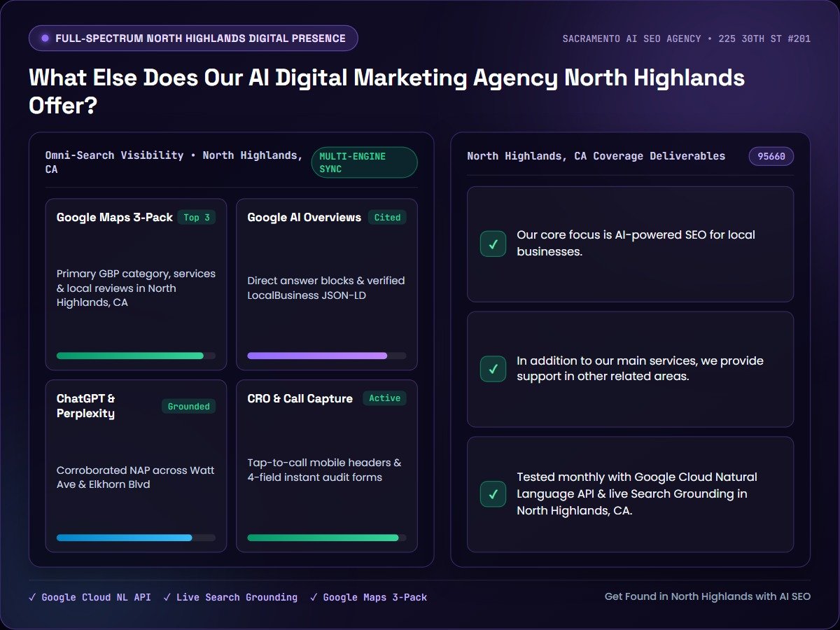
Task: Click the North Highlands, CA Coverage Deliverables title
Action: click(596, 156)
